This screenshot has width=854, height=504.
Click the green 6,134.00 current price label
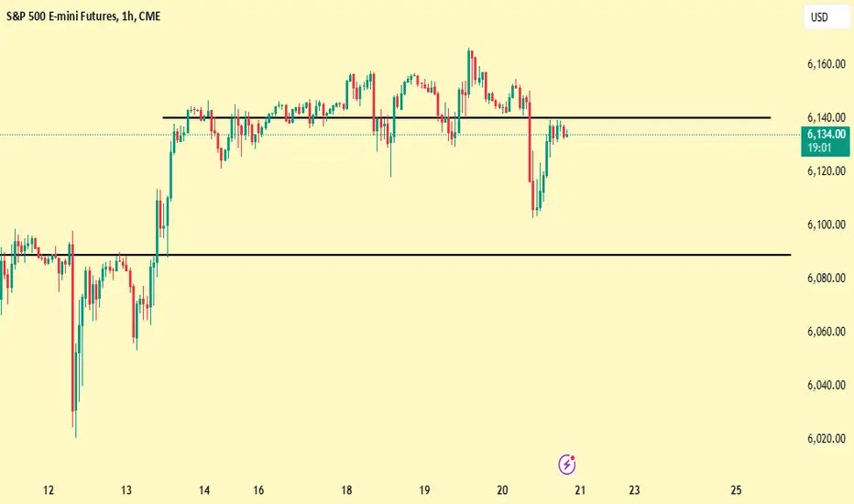[x=827, y=134]
